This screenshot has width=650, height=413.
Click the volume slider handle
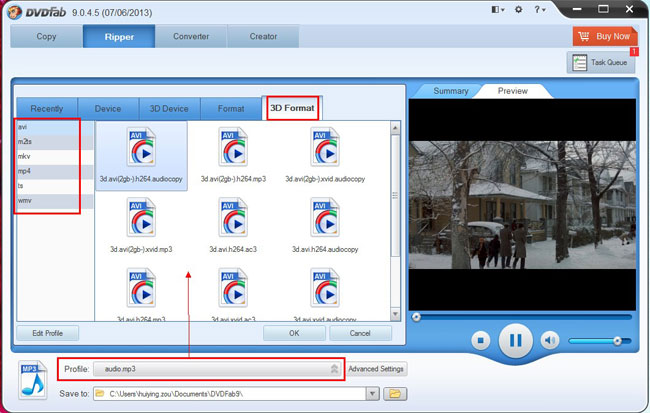pyautogui.click(x=618, y=341)
